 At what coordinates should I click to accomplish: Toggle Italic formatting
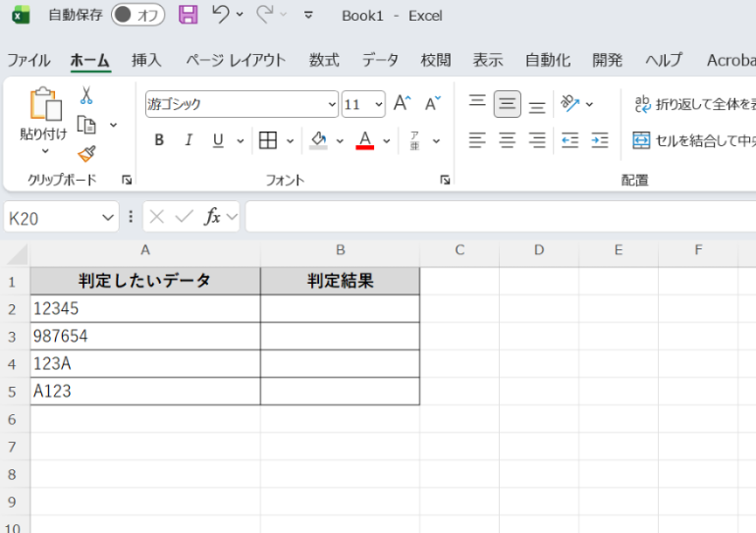point(189,140)
